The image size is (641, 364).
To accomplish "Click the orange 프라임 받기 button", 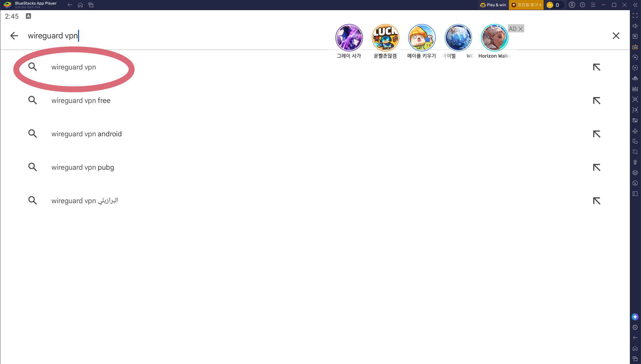I will point(526,5).
